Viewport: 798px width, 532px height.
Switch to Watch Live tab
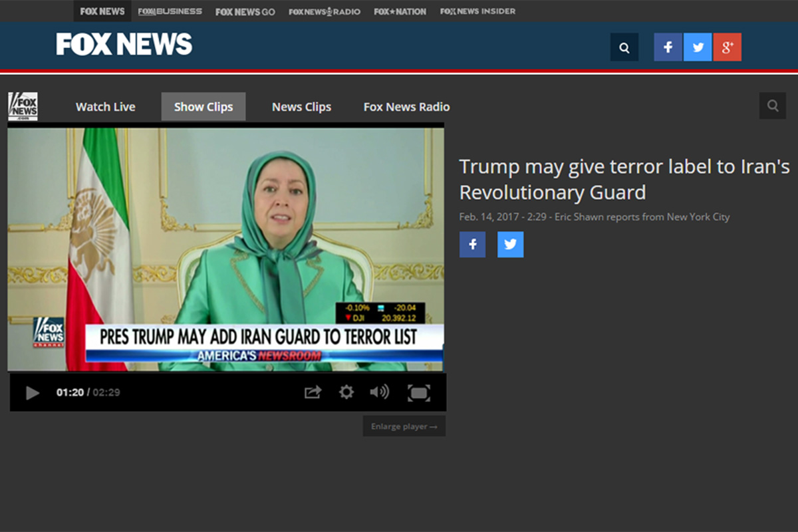106,106
